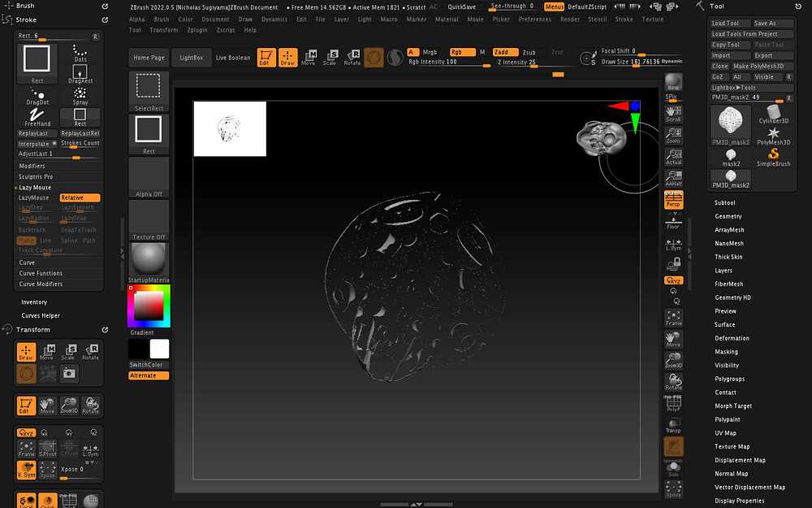Image resolution: width=812 pixels, height=508 pixels.
Task: Open the Texture Off selector
Action: (149, 221)
